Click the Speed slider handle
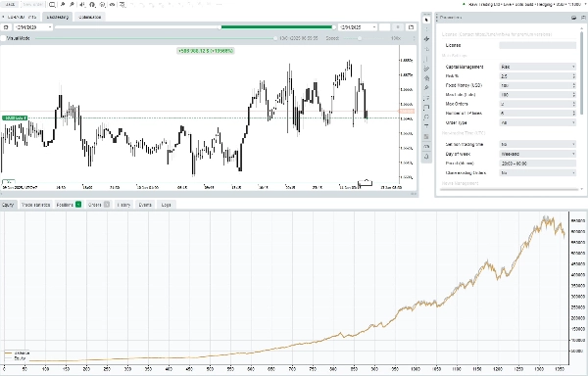The image size is (588, 376). (x=360, y=38)
